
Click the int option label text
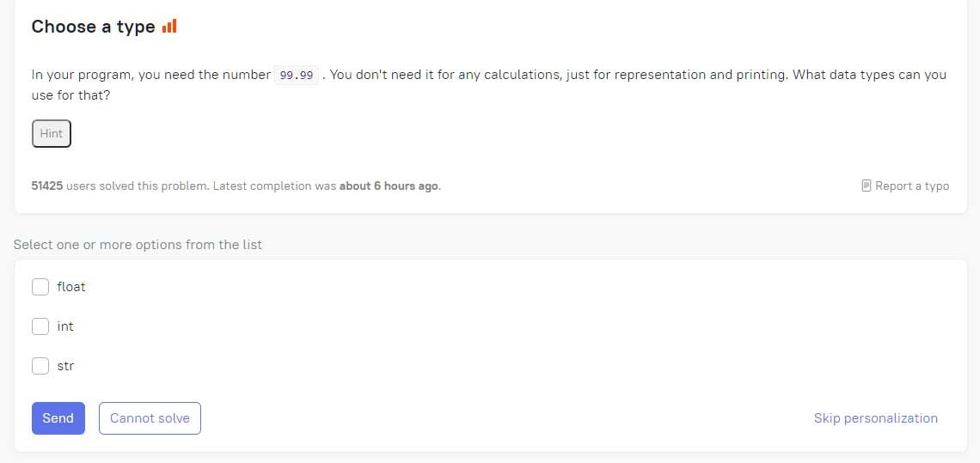[x=65, y=326]
